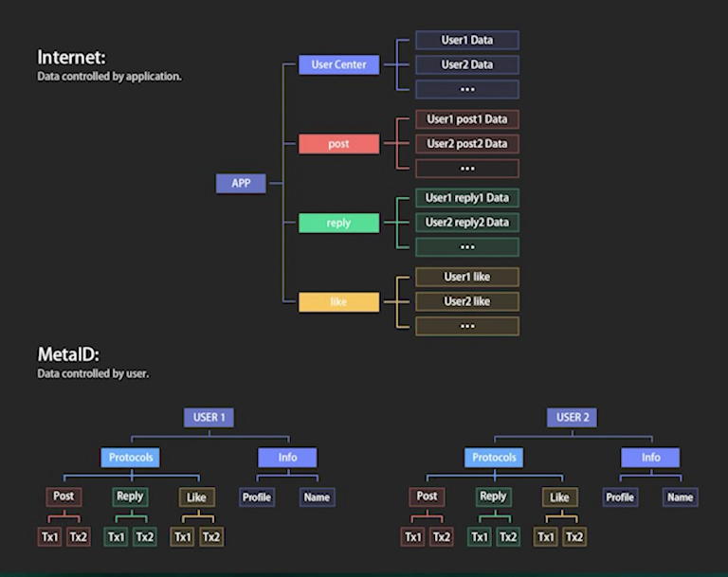Click the APP node in the Internet diagram

(x=241, y=184)
